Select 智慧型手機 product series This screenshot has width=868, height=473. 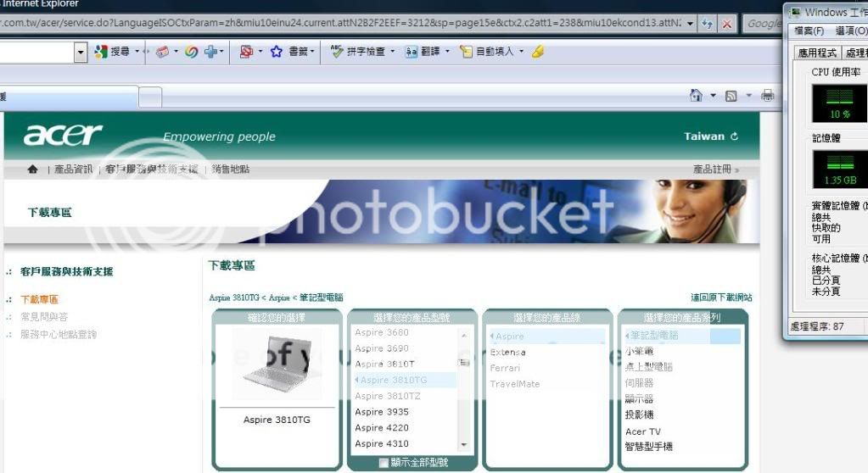tap(648, 447)
